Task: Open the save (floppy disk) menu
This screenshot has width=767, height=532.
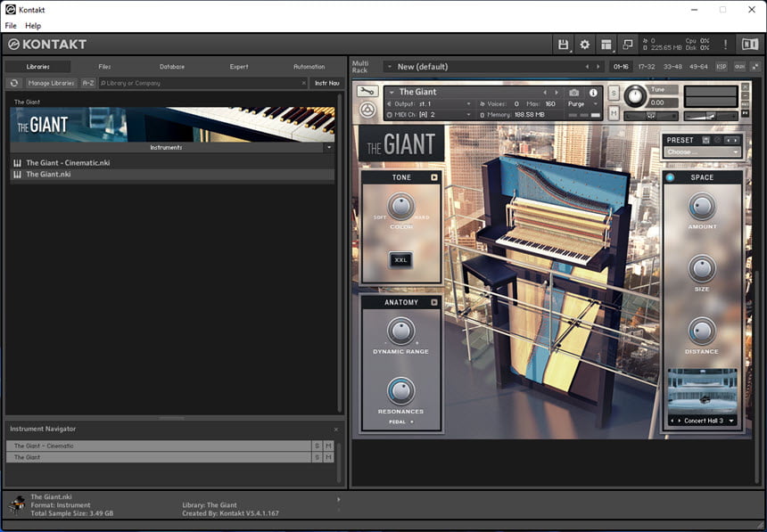Action: click(x=563, y=45)
